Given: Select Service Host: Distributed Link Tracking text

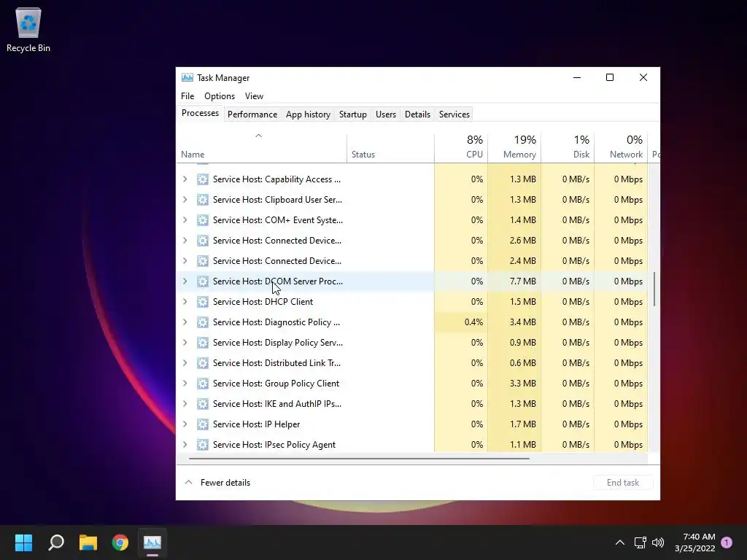Looking at the screenshot, I should (x=276, y=363).
